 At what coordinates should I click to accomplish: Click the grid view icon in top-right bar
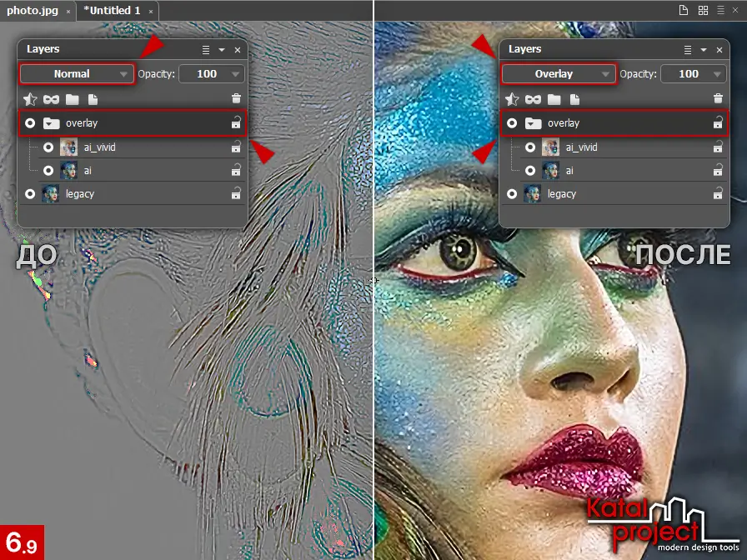[703, 10]
